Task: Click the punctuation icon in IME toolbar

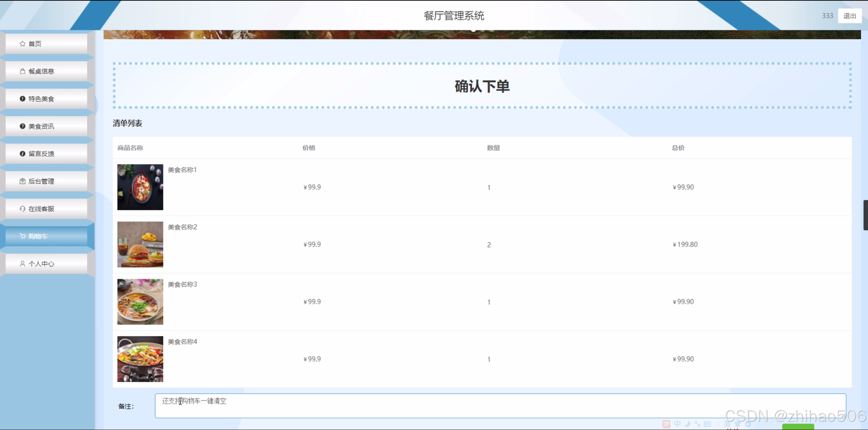Action: 697,424
